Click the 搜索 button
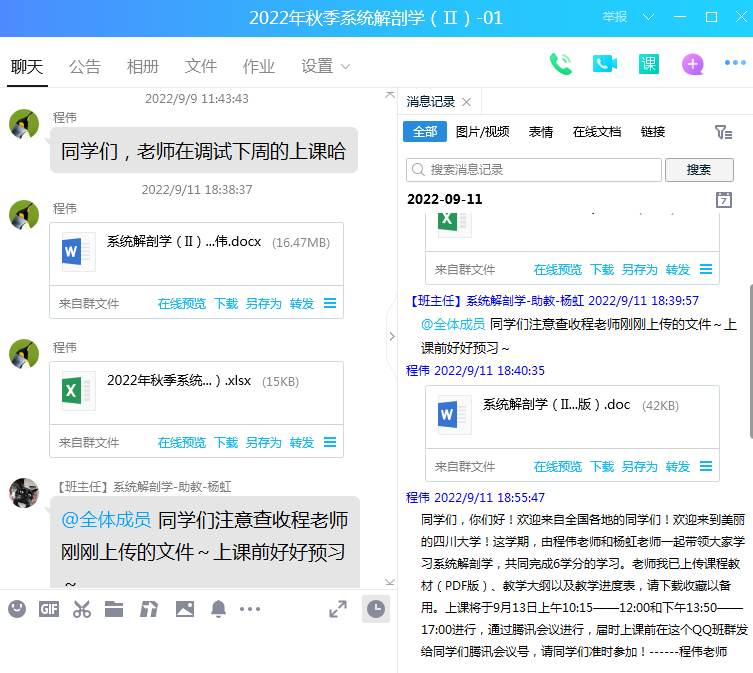Screen dimensions: 753x673 [x=699, y=170]
